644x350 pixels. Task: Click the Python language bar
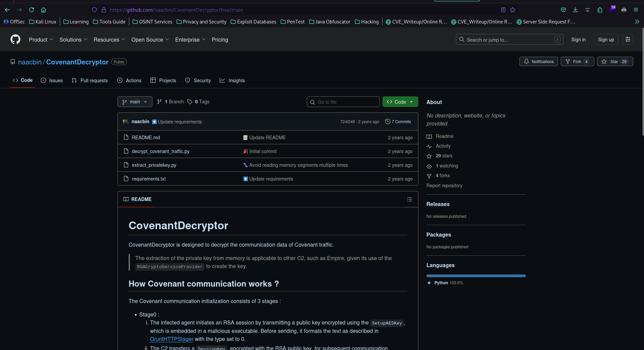click(x=476, y=276)
